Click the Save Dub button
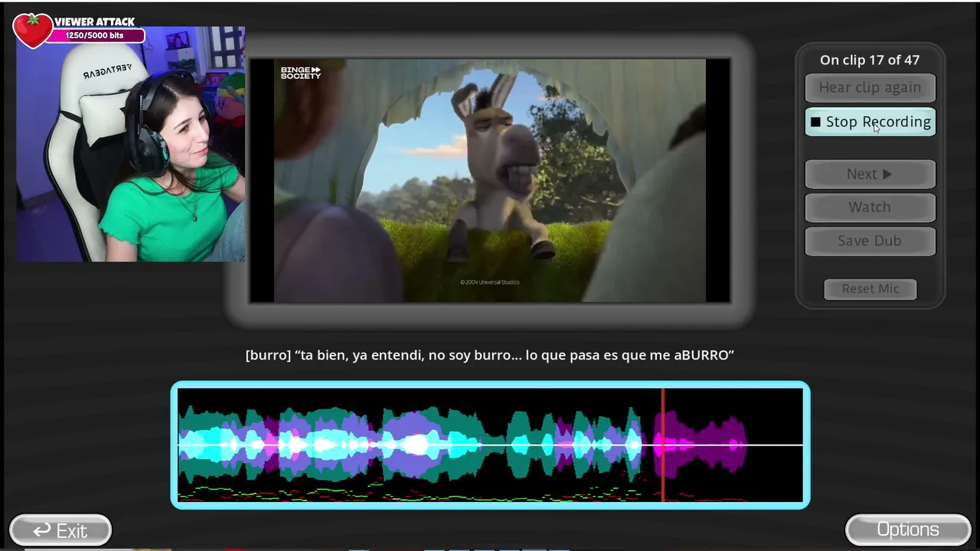 tap(870, 241)
